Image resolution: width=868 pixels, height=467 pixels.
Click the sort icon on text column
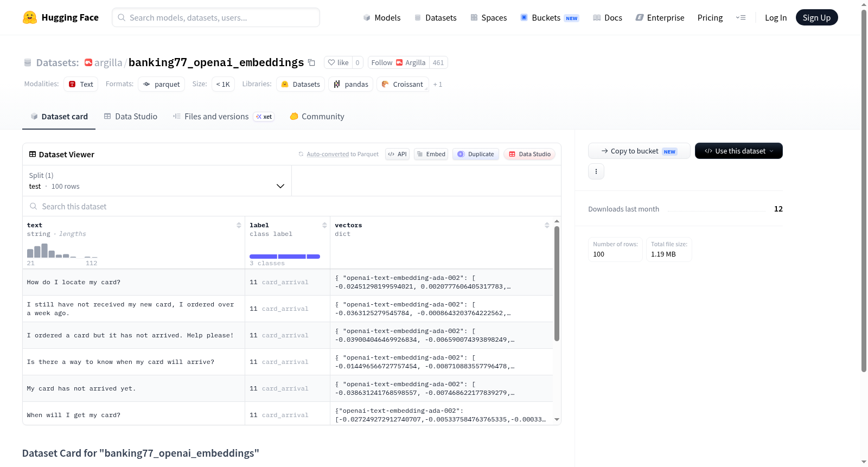point(239,225)
